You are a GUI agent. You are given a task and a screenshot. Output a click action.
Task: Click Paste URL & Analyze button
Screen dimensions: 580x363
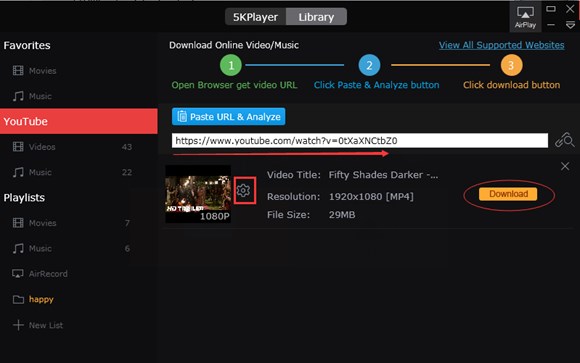229,117
